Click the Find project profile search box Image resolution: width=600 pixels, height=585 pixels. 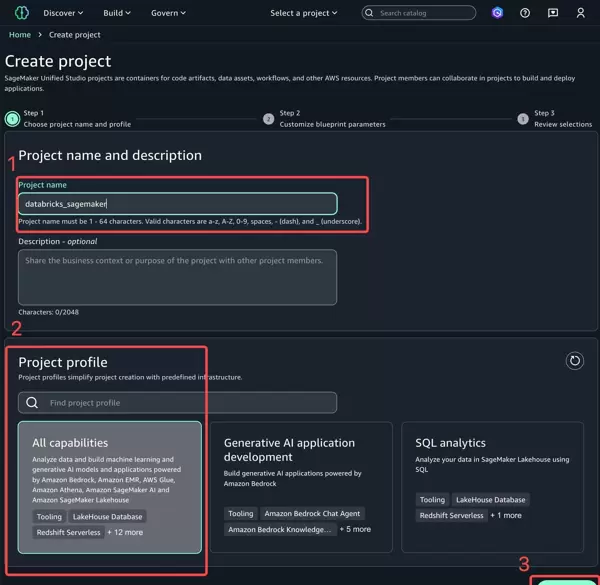(177, 403)
